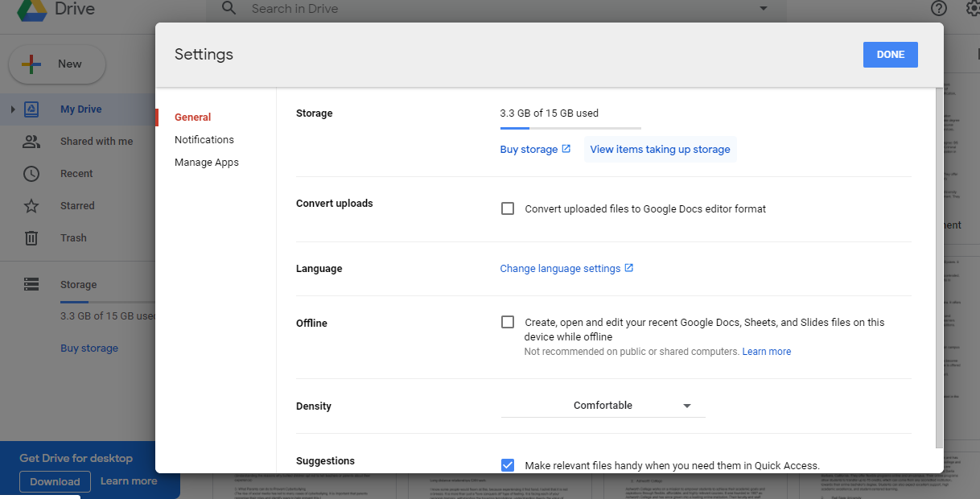
Task: Select the General settings tab
Action: [x=192, y=117]
